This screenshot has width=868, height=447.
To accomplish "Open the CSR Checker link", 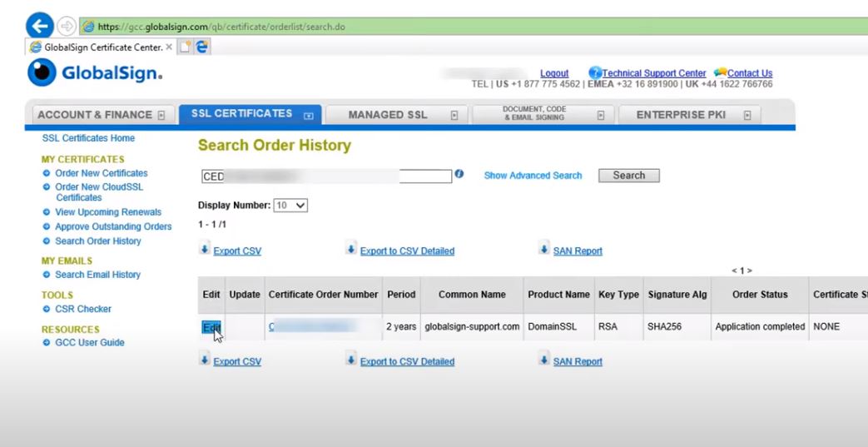I will click(x=83, y=309).
